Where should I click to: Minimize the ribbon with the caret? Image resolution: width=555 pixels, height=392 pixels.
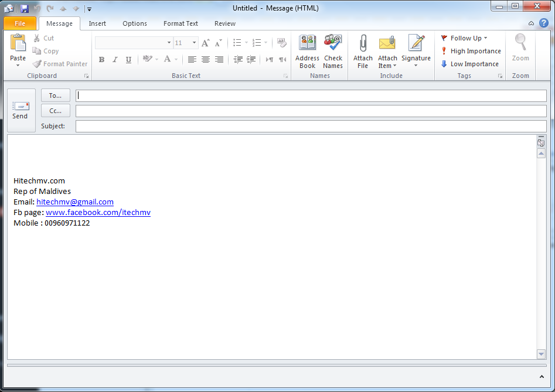(532, 23)
